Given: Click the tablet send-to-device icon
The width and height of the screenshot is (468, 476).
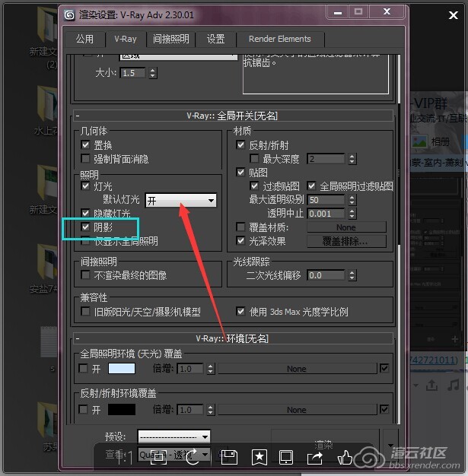Looking at the screenshot, I should pos(286,458).
